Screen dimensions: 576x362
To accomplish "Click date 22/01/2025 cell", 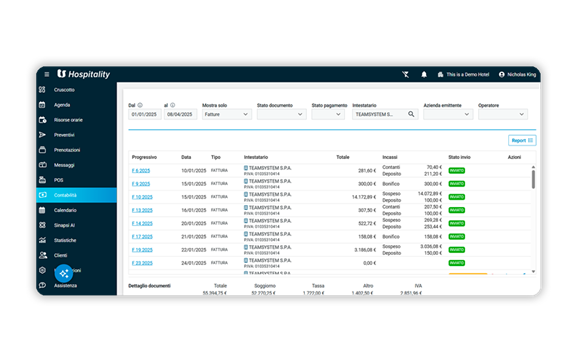I will pos(194,250).
